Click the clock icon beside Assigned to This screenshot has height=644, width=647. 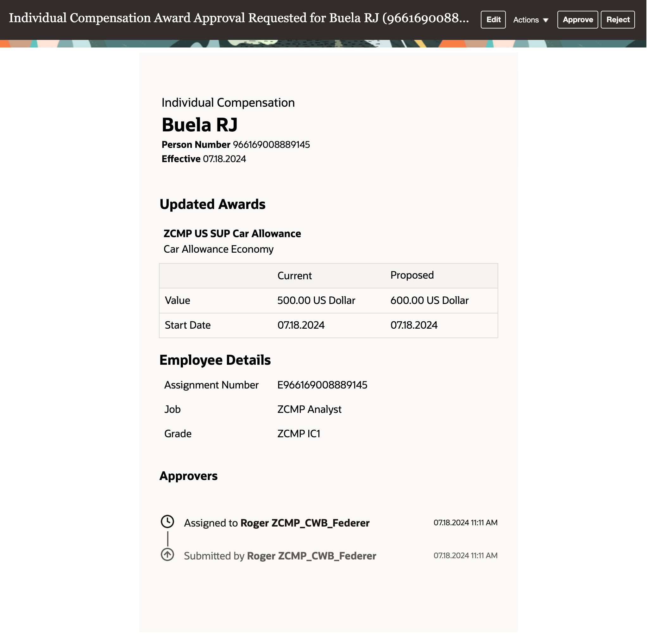(167, 522)
